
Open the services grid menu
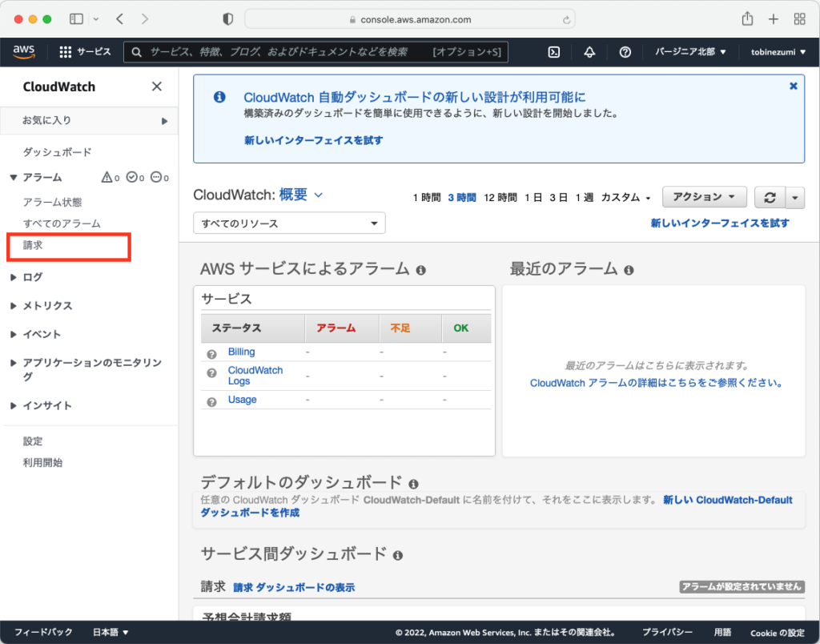[85, 52]
